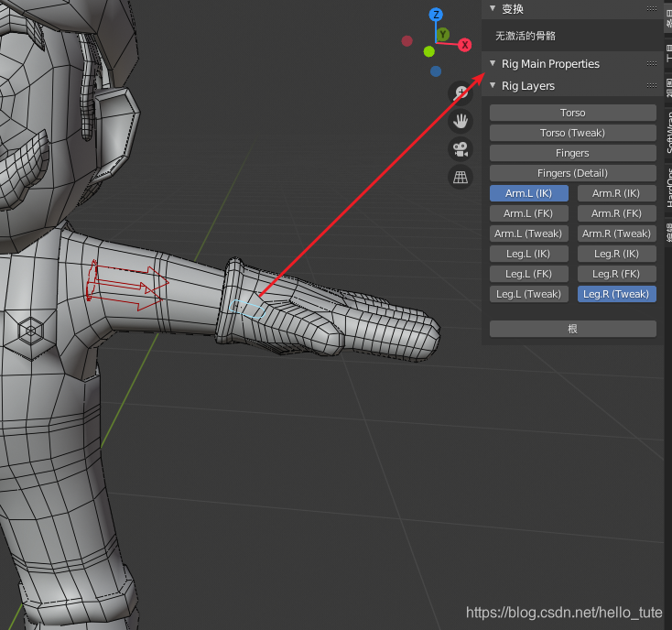
Task: Click the negative Z dark blue gizmo dot
Action: point(436,71)
